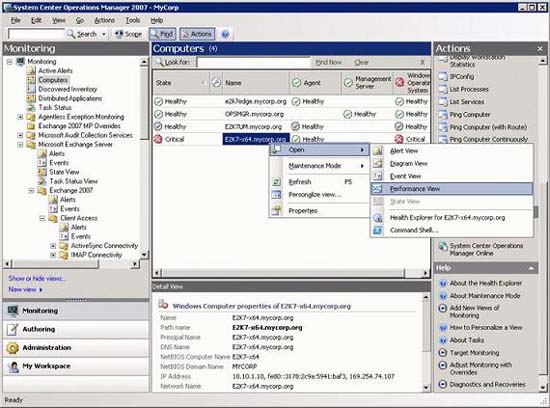Choose Alert View from Open submenu
Image resolution: width=550 pixels, height=408 pixels.
(452, 151)
